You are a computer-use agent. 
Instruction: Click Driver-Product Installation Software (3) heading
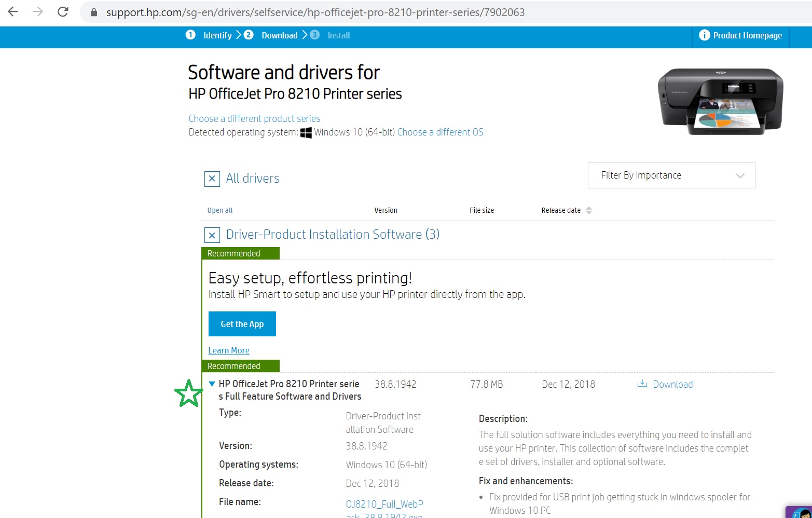click(333, 234)
